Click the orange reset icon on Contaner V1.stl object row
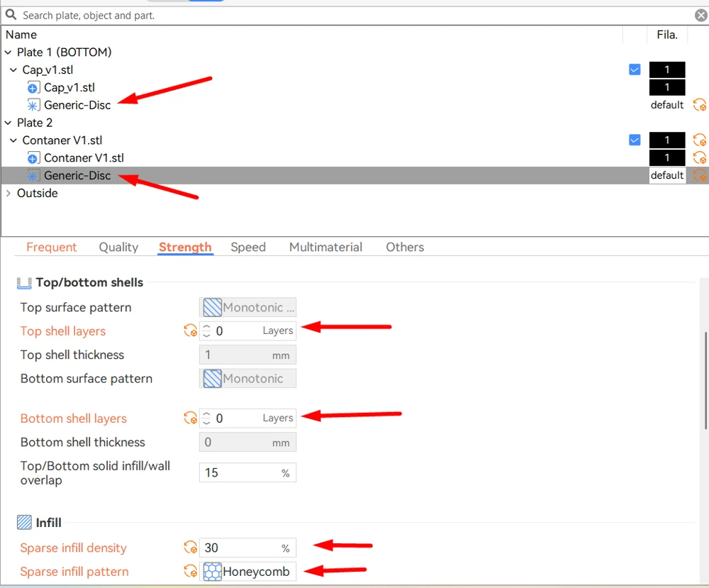This screenshot has width=709, height=588. [700, 140]
